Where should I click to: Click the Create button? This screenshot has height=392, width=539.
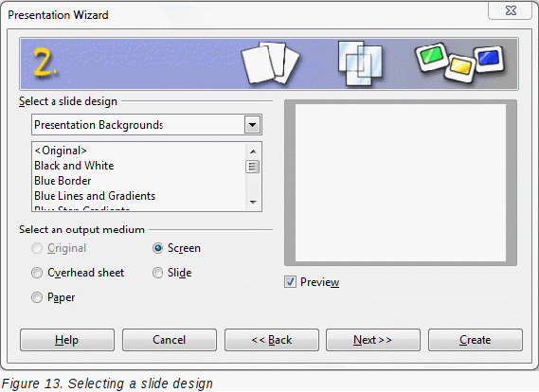point(476,340)
